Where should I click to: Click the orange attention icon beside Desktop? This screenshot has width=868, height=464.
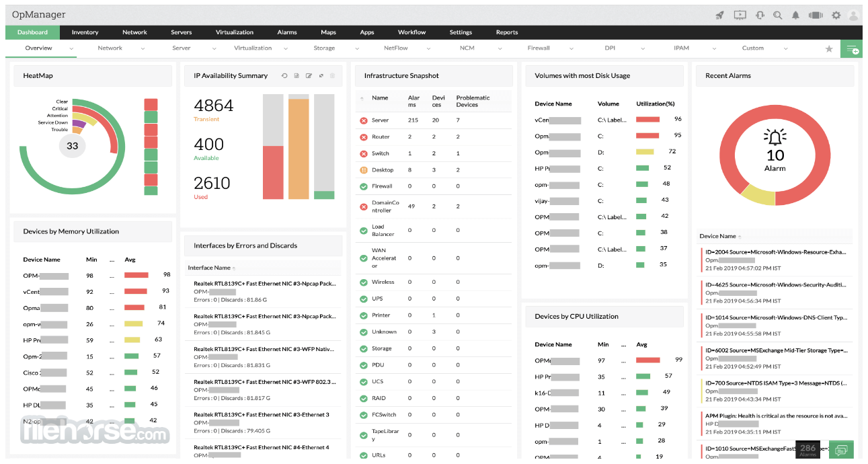tap(364, 170)
